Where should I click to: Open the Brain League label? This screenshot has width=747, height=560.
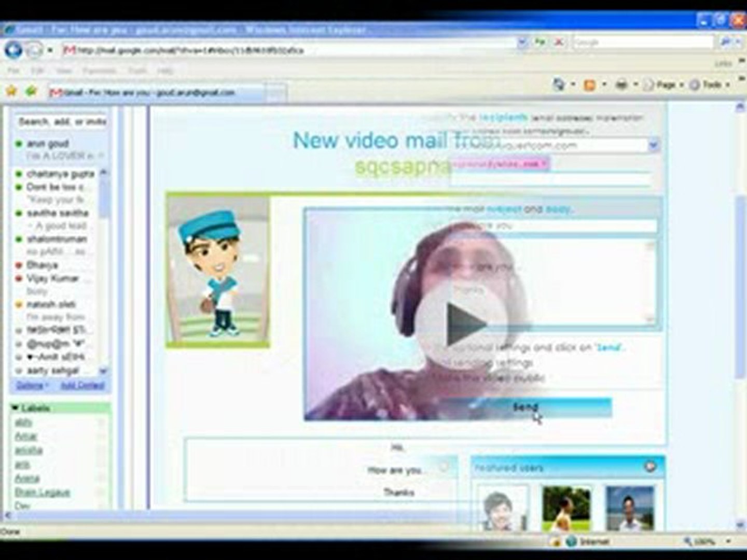pyautogui.click(x=42, y=492)
